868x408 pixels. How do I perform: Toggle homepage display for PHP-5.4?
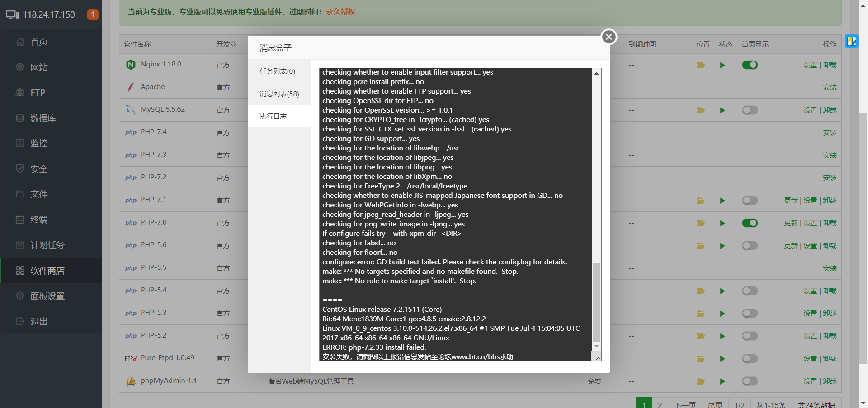(x=750, y=291)
